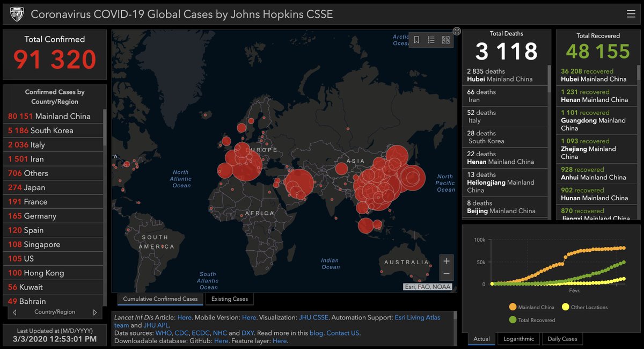Open the DXY data source link
The image size is (644, 349).
pyautogui.click(x=248, y=333)
